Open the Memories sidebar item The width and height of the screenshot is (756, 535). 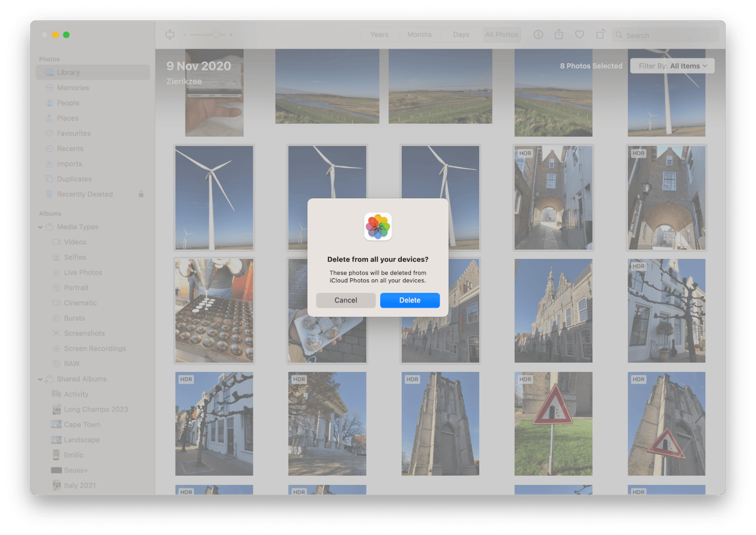pos(73,88)
